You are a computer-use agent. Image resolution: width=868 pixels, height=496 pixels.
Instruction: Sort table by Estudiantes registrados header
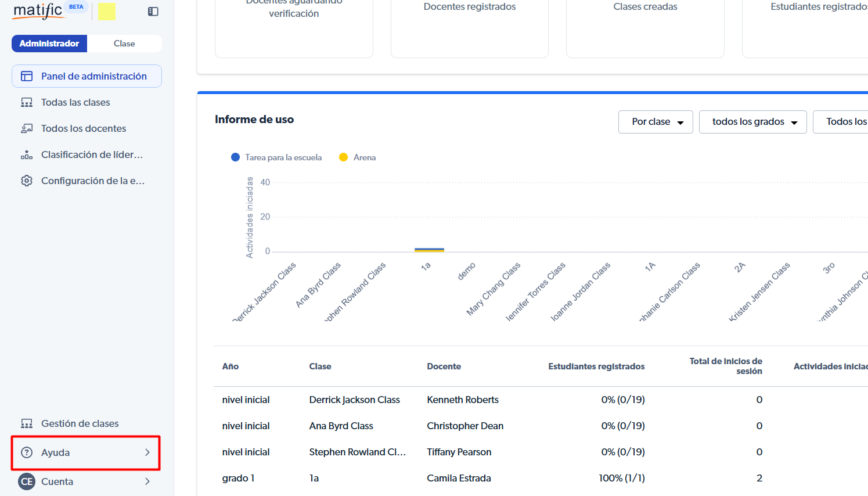(596, 366)
